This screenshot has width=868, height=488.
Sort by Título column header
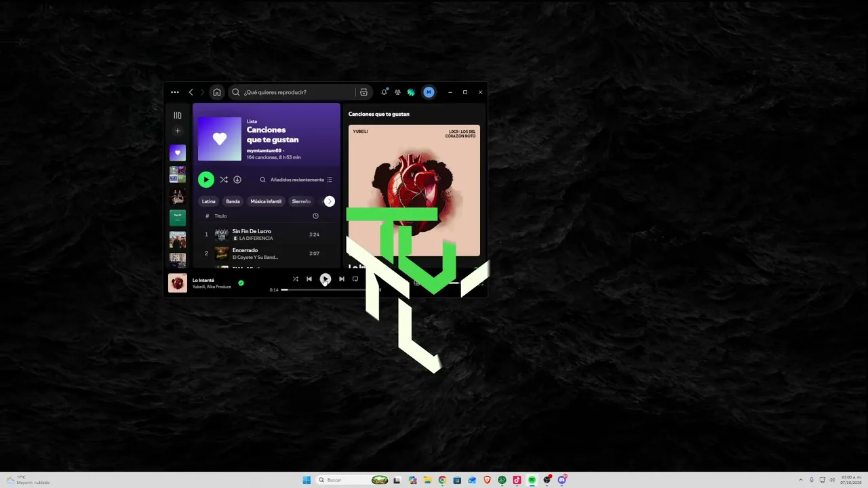(220, 216)
